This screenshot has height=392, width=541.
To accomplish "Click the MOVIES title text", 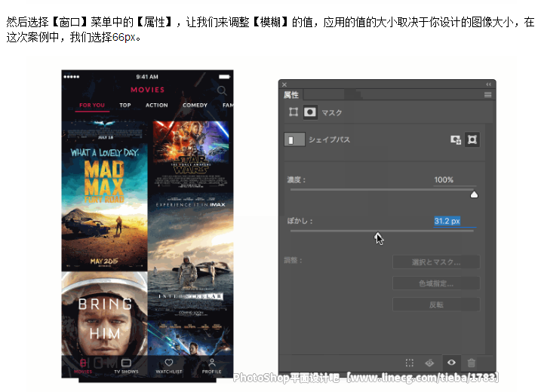I will [147, 90].
